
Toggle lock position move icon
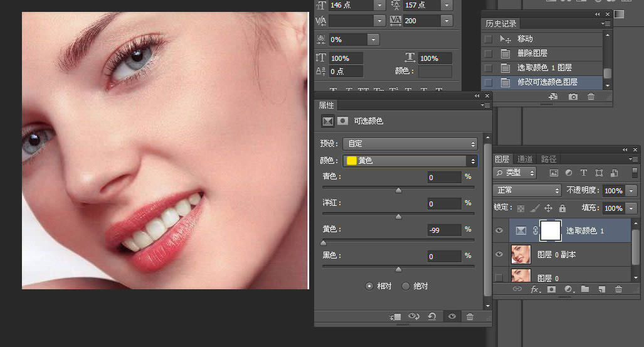pos(548,208)
